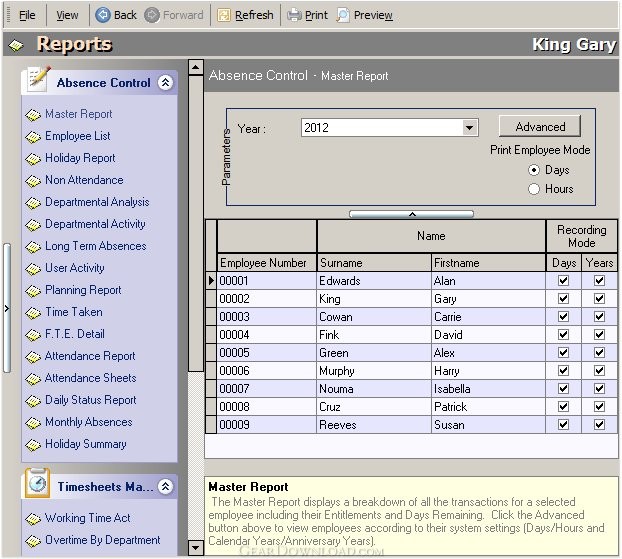Toggle Days checkbox for Green Alex
The width and height of the screenshot is (622, 559).
coord(563,352)
